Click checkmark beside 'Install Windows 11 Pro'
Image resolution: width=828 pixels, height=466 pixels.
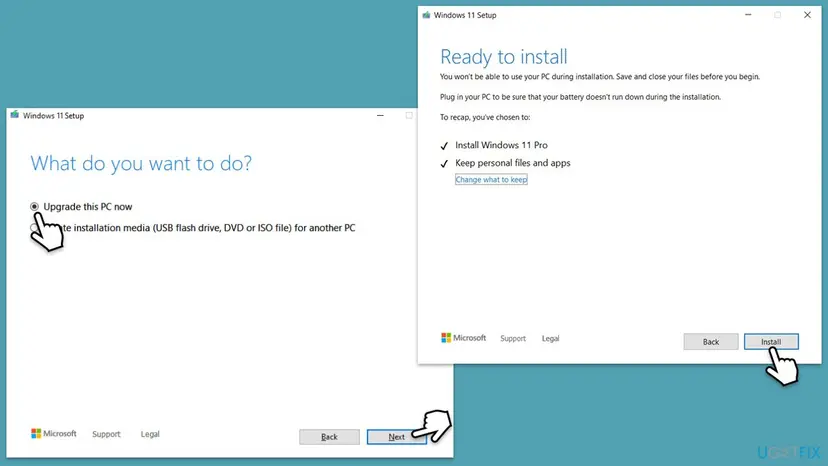click(444, 146)
